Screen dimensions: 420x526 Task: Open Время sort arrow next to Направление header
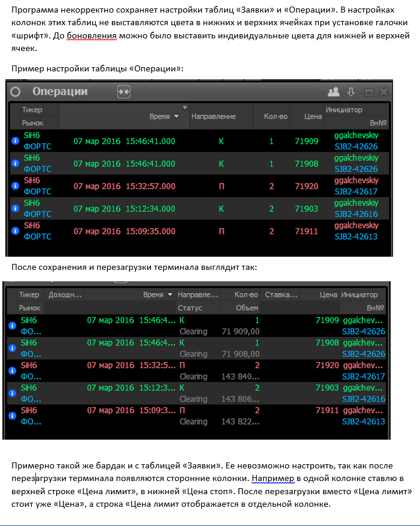point(176,116)
